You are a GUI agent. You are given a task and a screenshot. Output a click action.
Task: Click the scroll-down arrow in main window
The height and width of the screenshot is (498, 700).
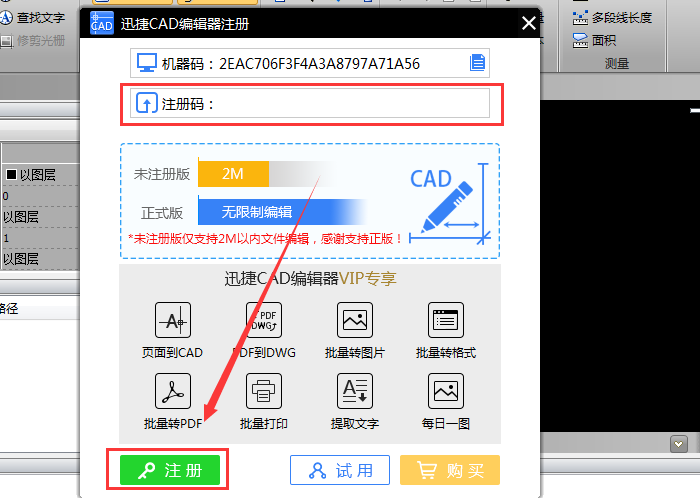point(679,444)
